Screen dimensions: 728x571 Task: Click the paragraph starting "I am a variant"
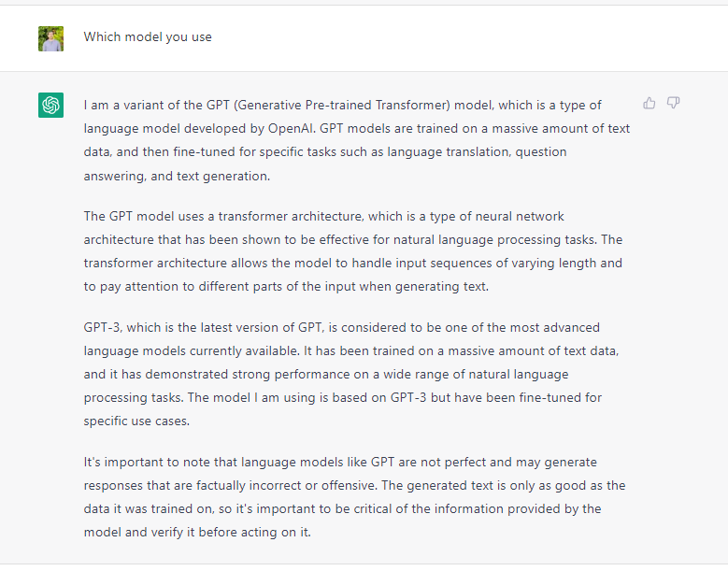pyautogui.click(x=355, y=139)
